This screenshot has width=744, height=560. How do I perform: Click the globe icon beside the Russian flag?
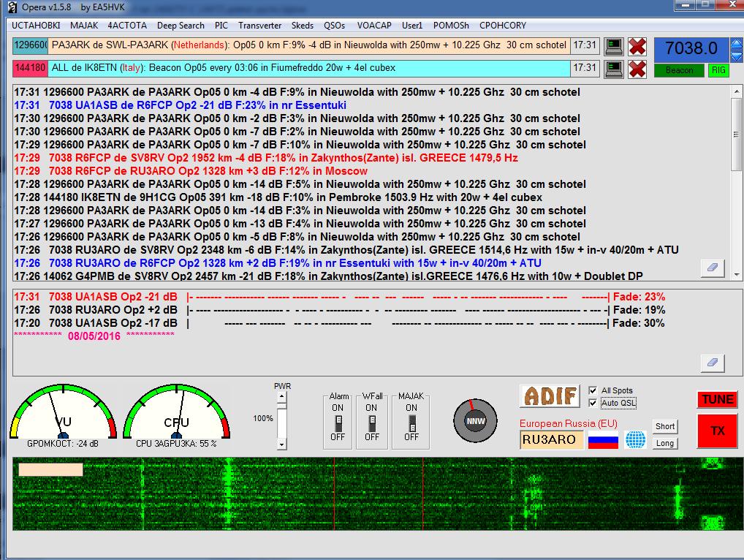coord(636,440)
